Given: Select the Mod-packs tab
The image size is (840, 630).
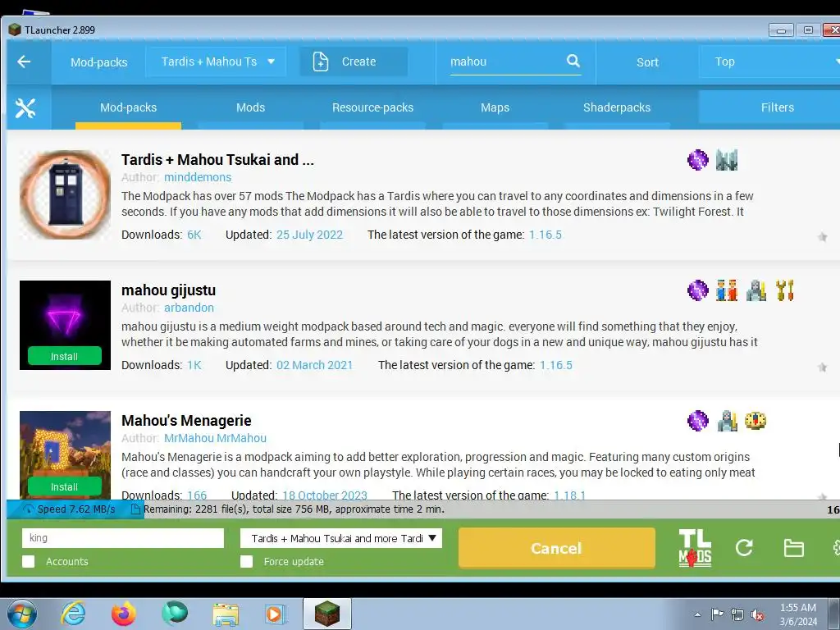Looking at the screenshot, I should point(129,107).
